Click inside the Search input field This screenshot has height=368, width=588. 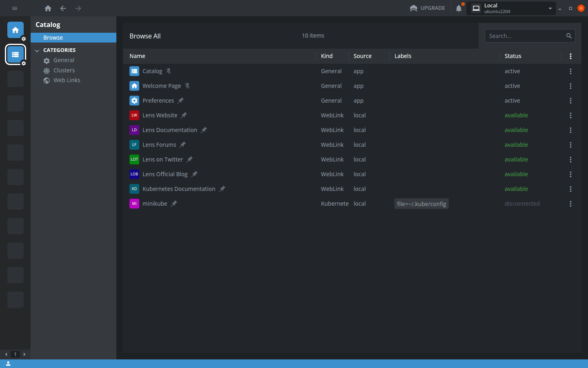coord(523,36)
